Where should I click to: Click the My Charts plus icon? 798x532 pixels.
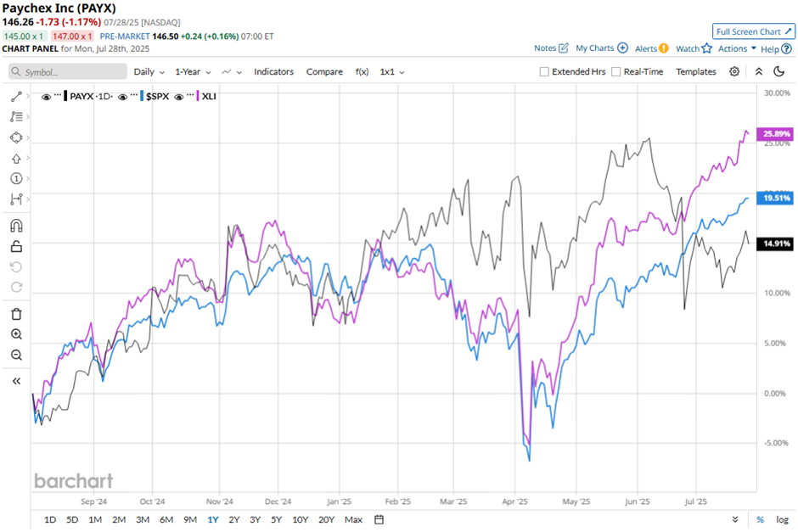tap(622, 48)
